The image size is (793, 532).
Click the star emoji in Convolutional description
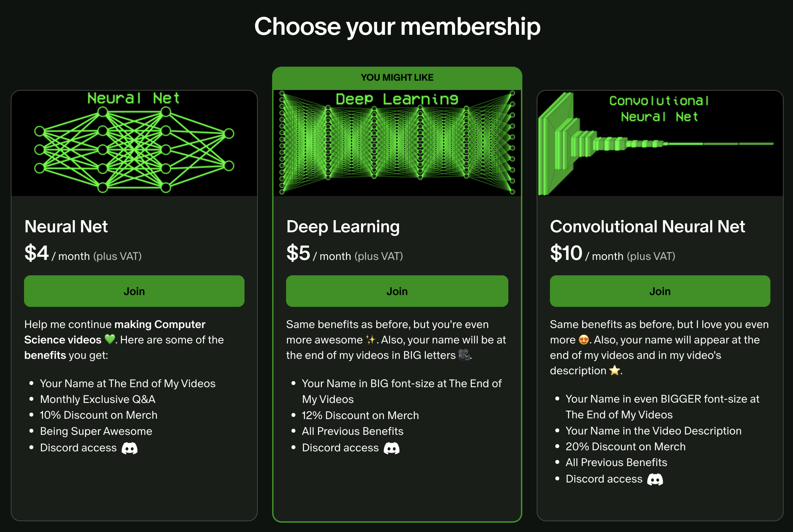point(614,370)
